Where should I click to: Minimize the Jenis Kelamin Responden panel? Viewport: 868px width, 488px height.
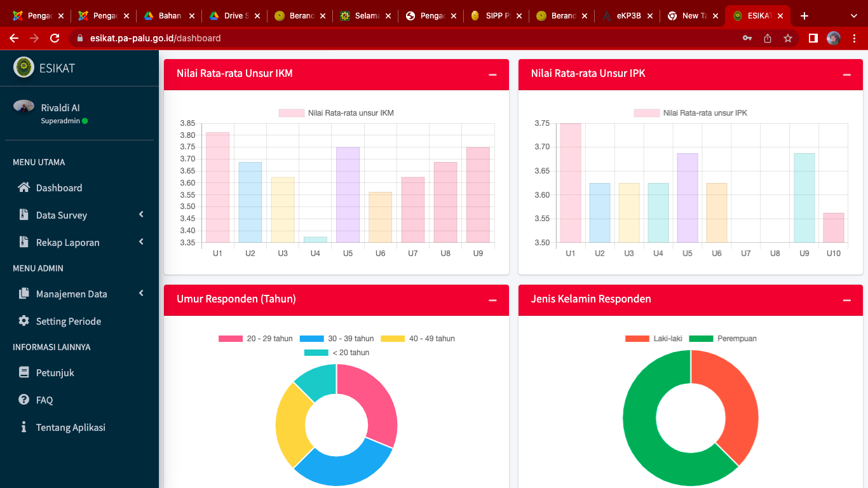pos(846,300)
